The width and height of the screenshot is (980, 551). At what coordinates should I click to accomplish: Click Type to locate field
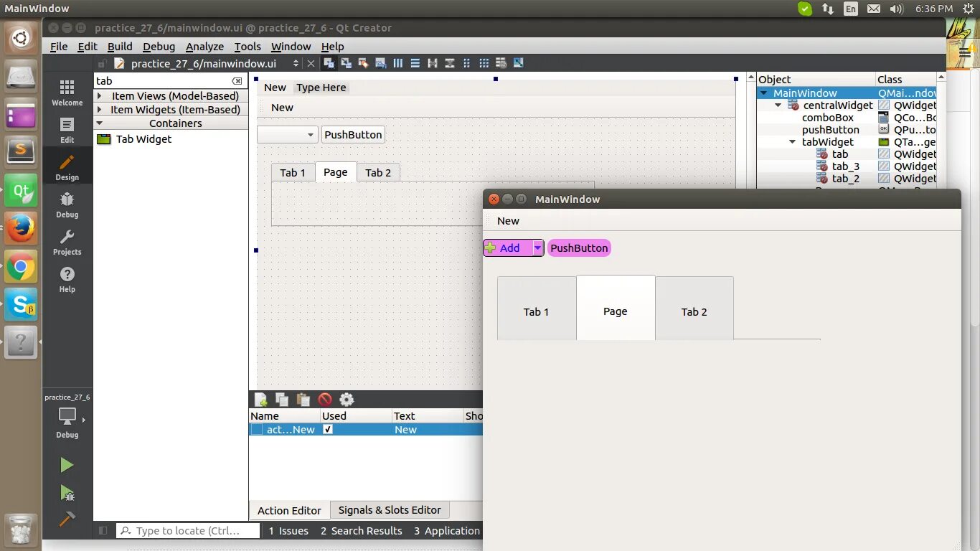pos(188,531)
